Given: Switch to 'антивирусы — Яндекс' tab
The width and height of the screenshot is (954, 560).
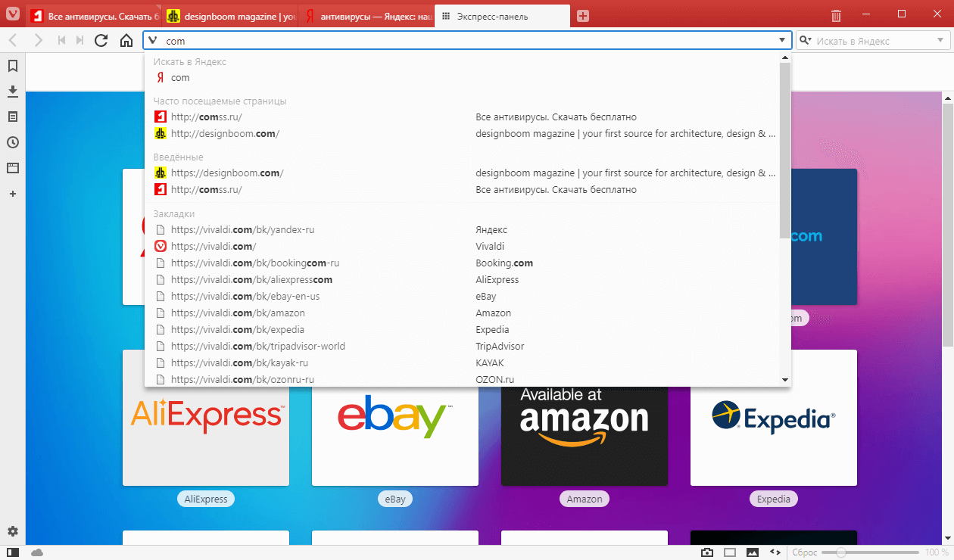Looking at the screenshot, I should tap(366, 16).
